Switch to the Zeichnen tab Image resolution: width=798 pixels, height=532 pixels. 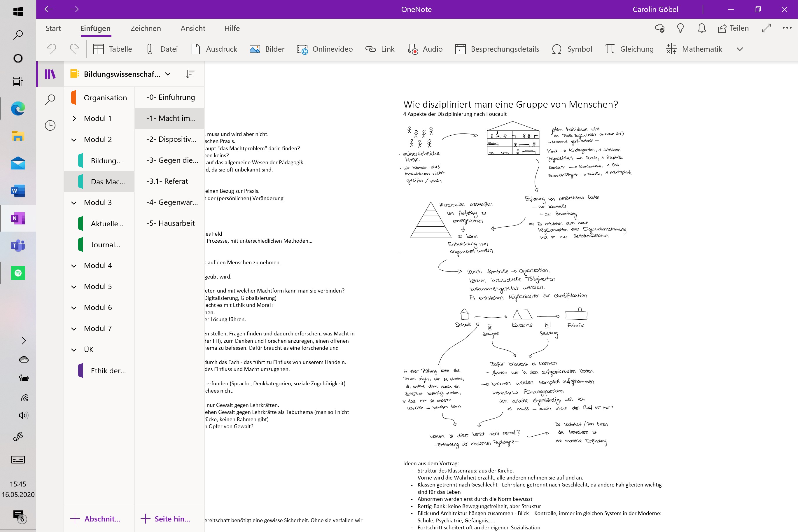146,29
